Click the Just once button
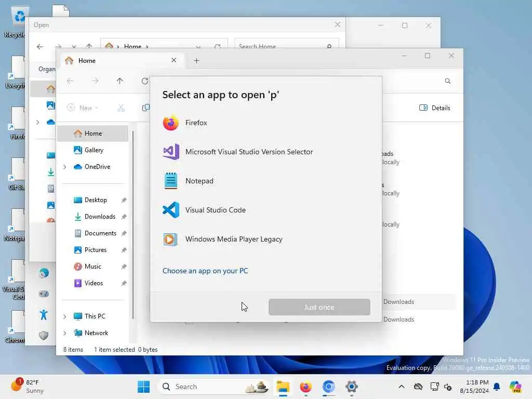 click(320, 307)
